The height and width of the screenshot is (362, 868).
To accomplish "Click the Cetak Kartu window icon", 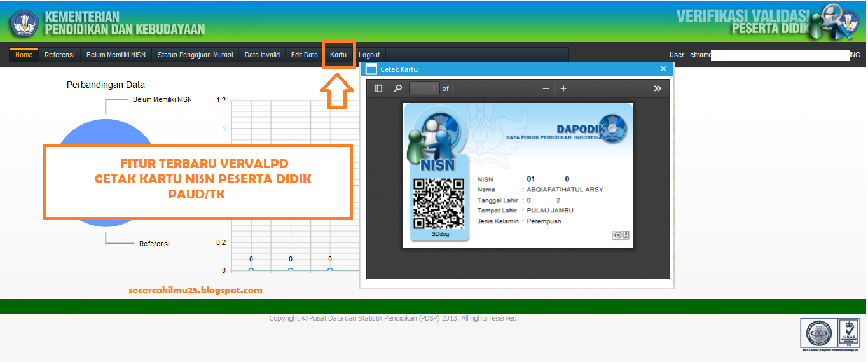I will [370, 69].
